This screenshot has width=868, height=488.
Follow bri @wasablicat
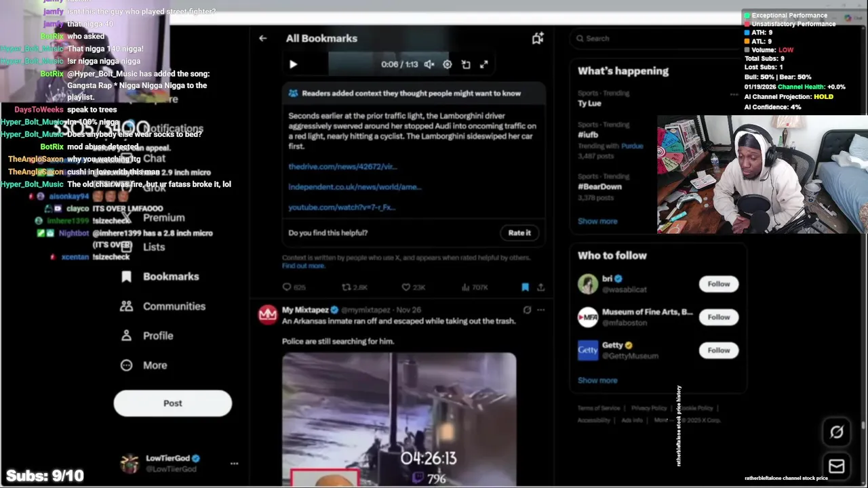(719, 284)
